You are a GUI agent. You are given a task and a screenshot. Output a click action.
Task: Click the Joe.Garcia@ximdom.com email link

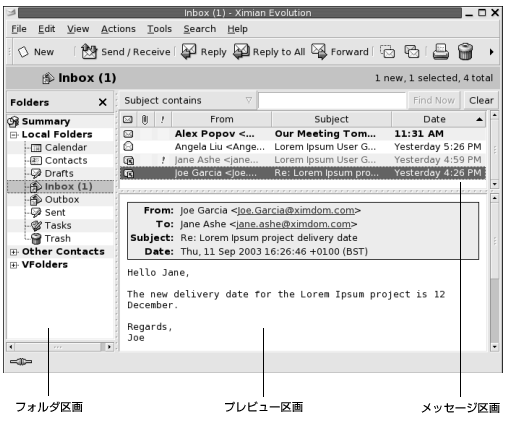click(x=296, y=210)
